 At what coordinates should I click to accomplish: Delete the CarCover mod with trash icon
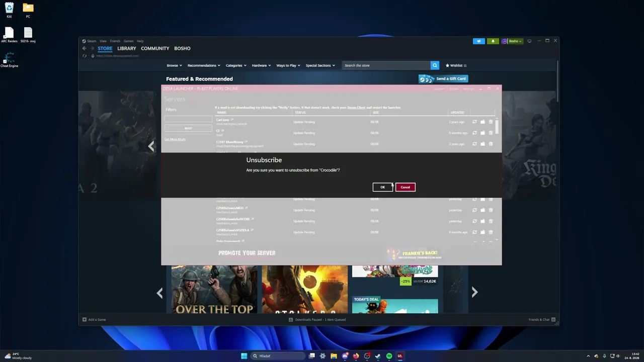pos(491,122)
